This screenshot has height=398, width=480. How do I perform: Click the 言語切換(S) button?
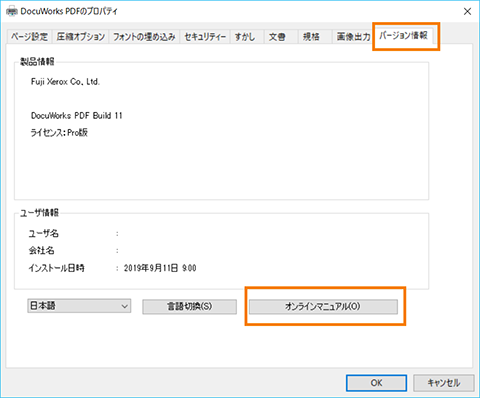[189, 306]
